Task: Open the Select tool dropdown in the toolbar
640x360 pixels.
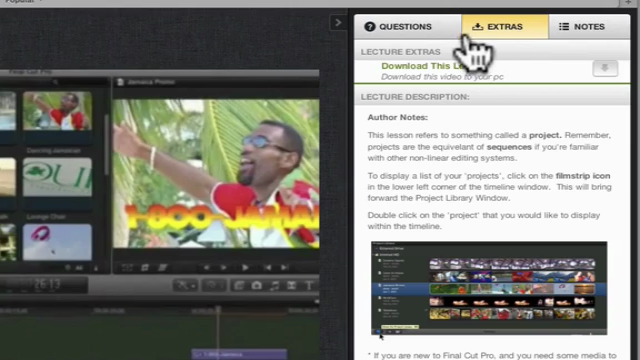Action: coord(186,285)
